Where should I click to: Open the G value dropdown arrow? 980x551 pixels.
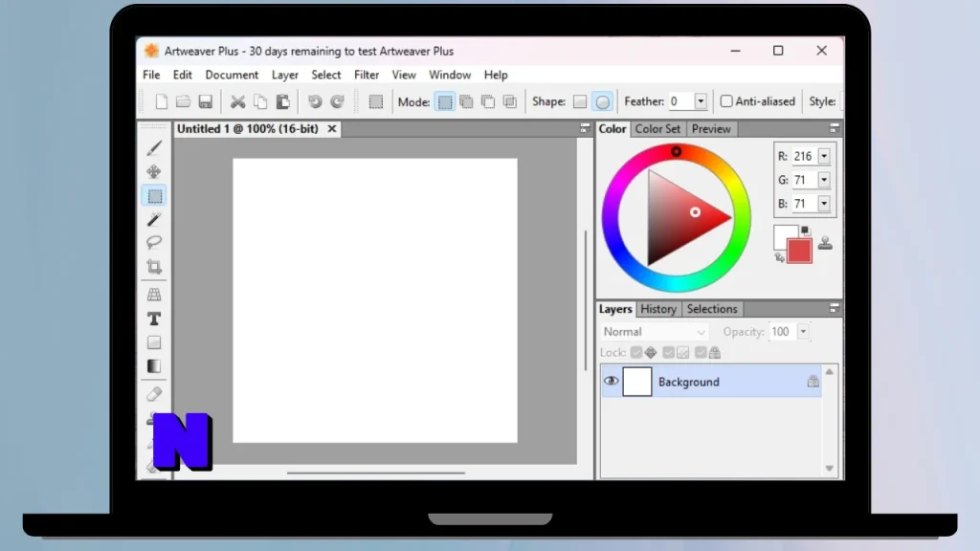point(824,180)
